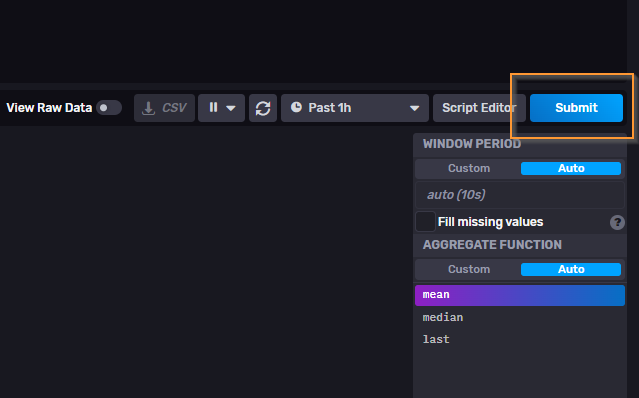Image resolution: width=639 pixels, height=398 pixels.
Task: Download results with the CSV button
Action: 164,108
